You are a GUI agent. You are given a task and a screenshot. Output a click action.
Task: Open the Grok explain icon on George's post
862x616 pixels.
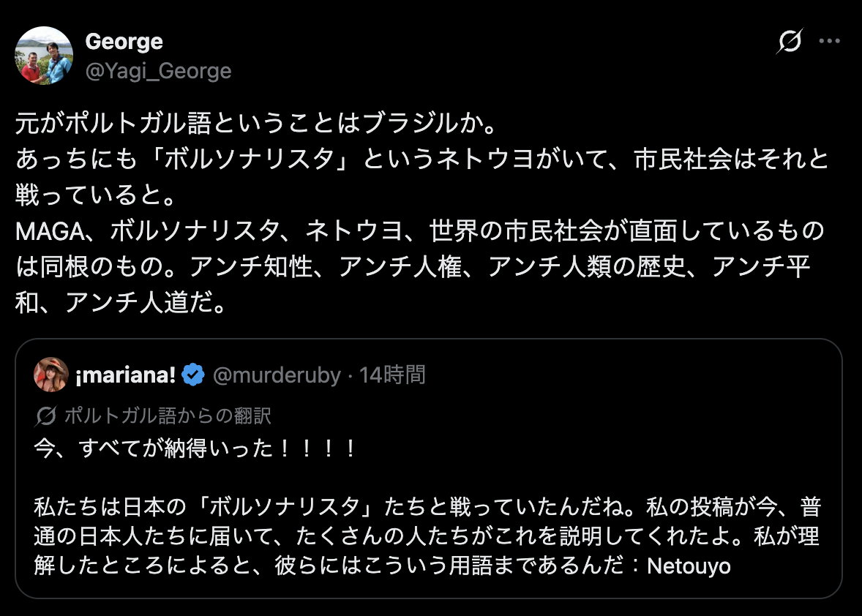(x=790, y=42)
